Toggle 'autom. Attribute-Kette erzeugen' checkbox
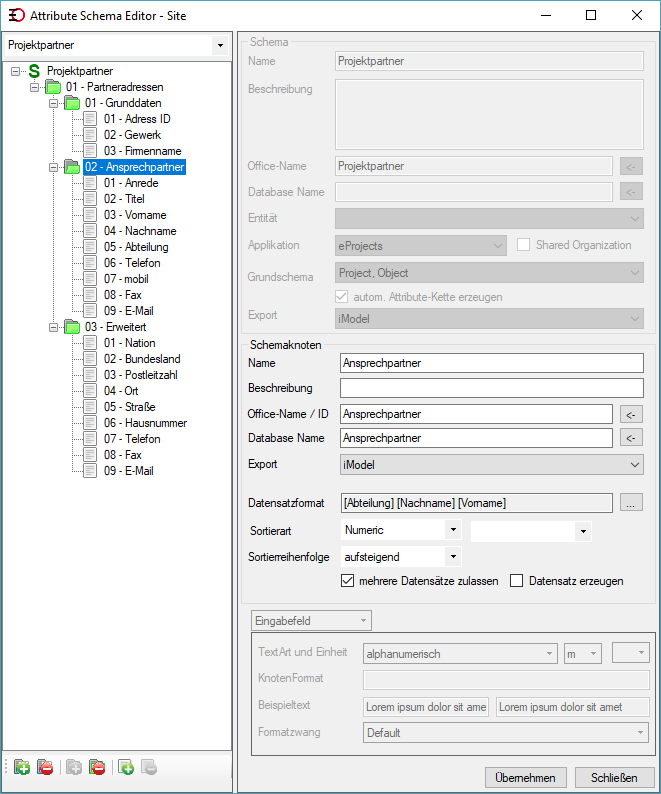Image resolution: width=661 pixels, height=794 pixels. [342, 297]
